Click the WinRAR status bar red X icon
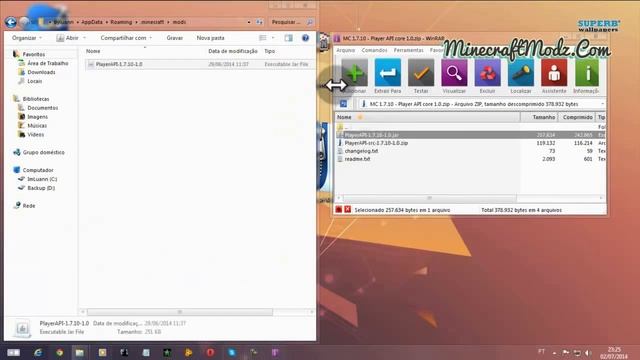 [347, 209]
